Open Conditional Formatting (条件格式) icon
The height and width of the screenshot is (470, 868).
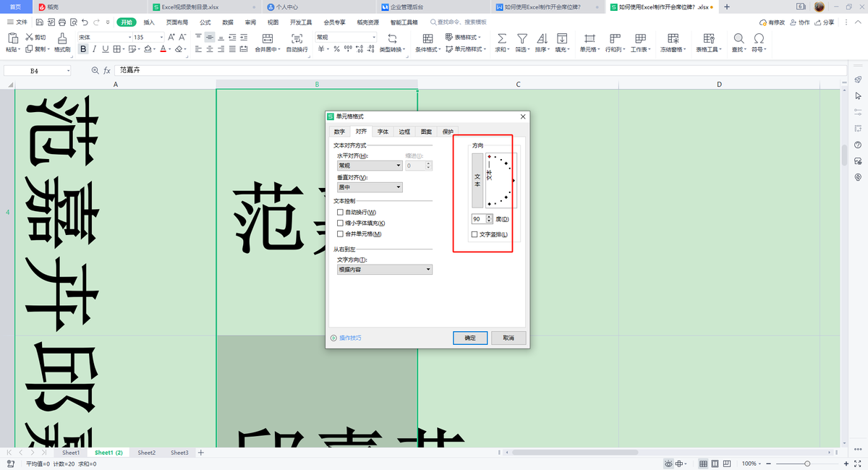(427, 38)
